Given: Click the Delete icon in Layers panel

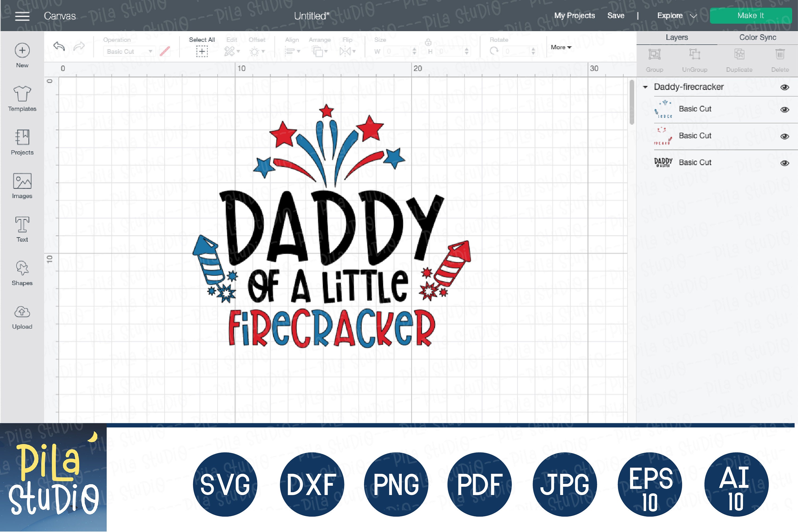Looking at the screenshot, I should [x=780, y=55].
